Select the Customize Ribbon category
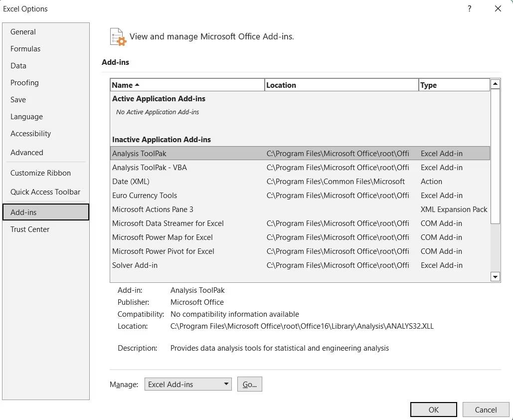 click(40, 173)
